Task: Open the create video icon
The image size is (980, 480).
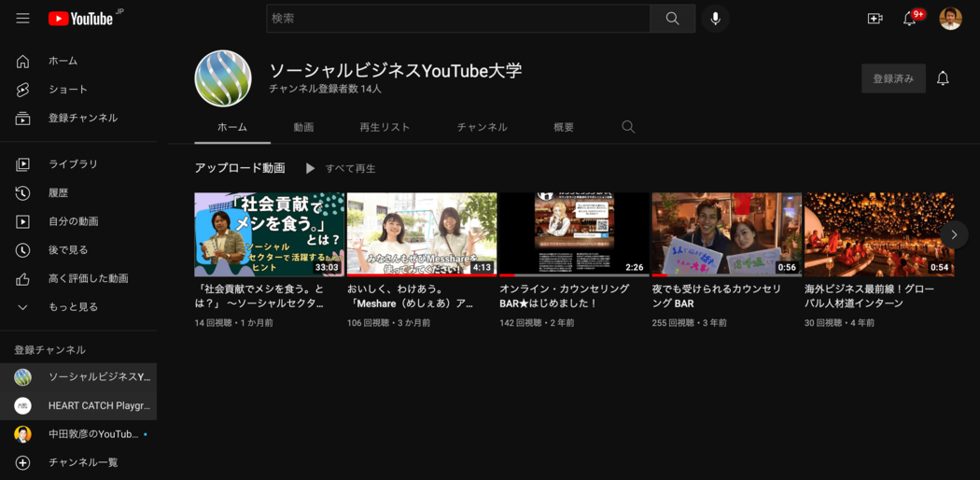Action: pos(875,19)
